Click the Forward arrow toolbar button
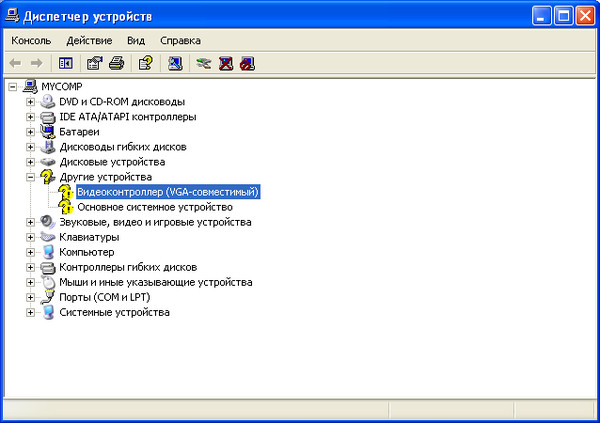This screenshot has height=423, width=600. click(37, 63)
